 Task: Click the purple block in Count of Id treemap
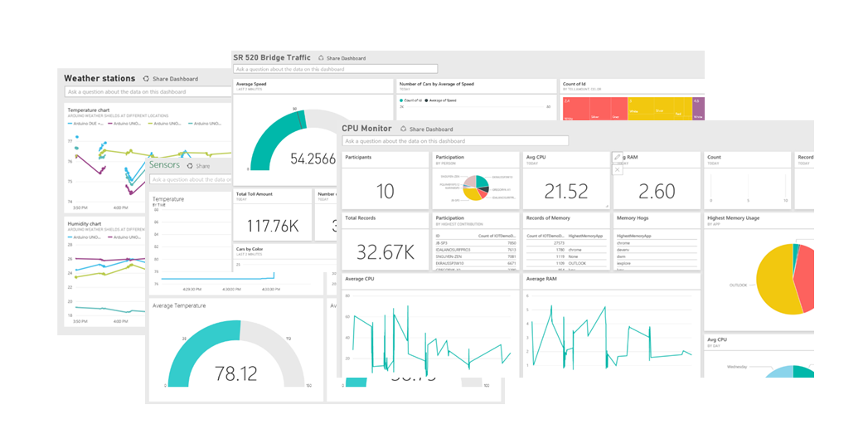coord(699,109)
